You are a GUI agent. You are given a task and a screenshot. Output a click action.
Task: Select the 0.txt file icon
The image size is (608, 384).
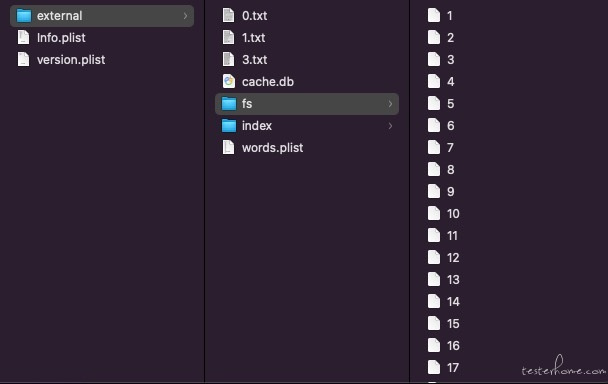pos(228,16)
